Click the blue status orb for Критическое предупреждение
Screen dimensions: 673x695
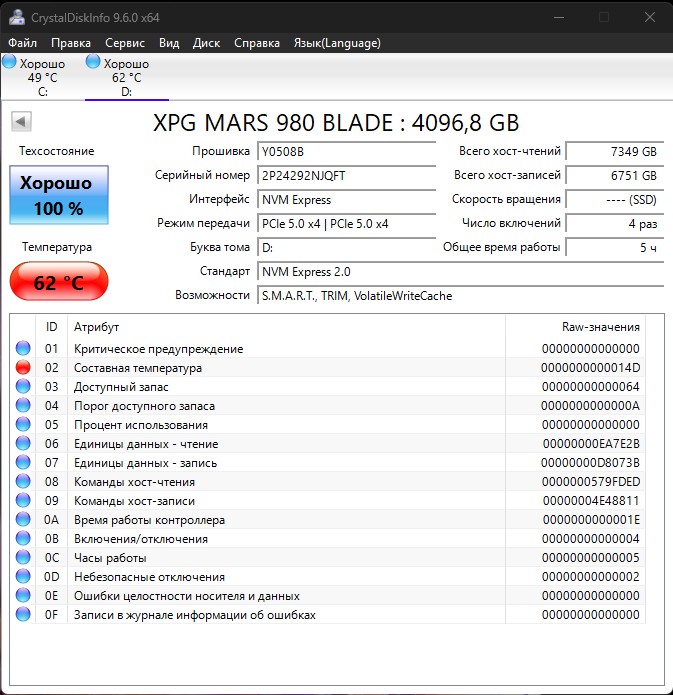(23, 349)
